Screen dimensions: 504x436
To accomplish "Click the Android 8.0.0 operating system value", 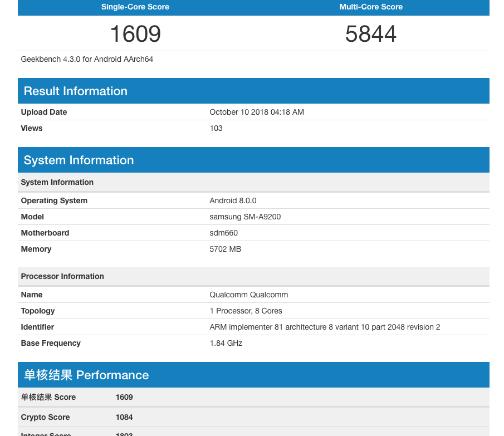I will 233,200.
